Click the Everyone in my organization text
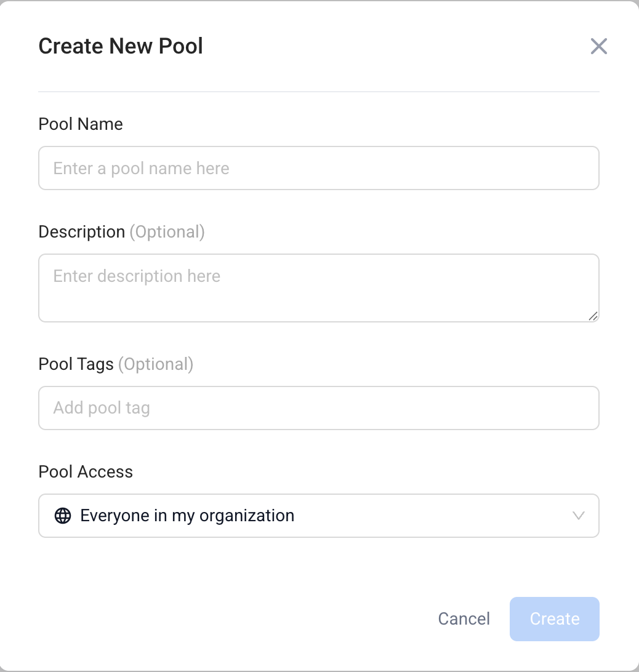 click(x=187, y=516)
